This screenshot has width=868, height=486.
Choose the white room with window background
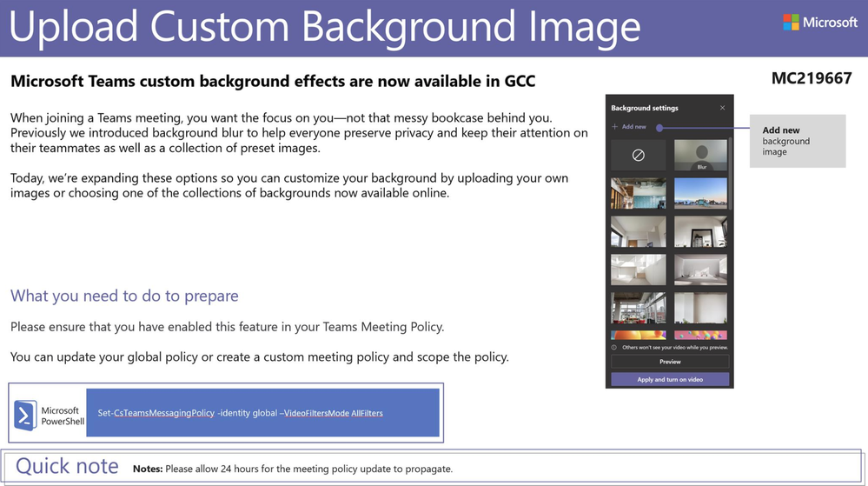(x=639, y=231)
